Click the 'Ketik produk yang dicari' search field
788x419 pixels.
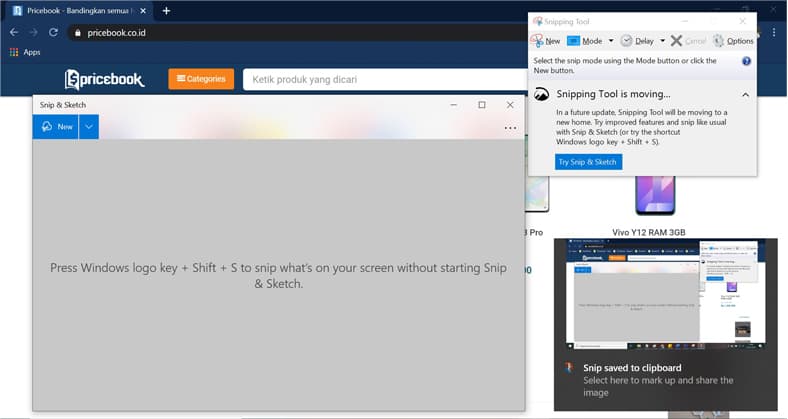coord(385,79)
